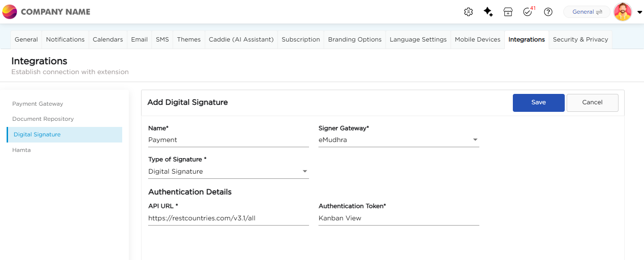Screen dimensions: 644x260
Task: Open the tasks checkmark icon with 41 badge
Action: 528,12
